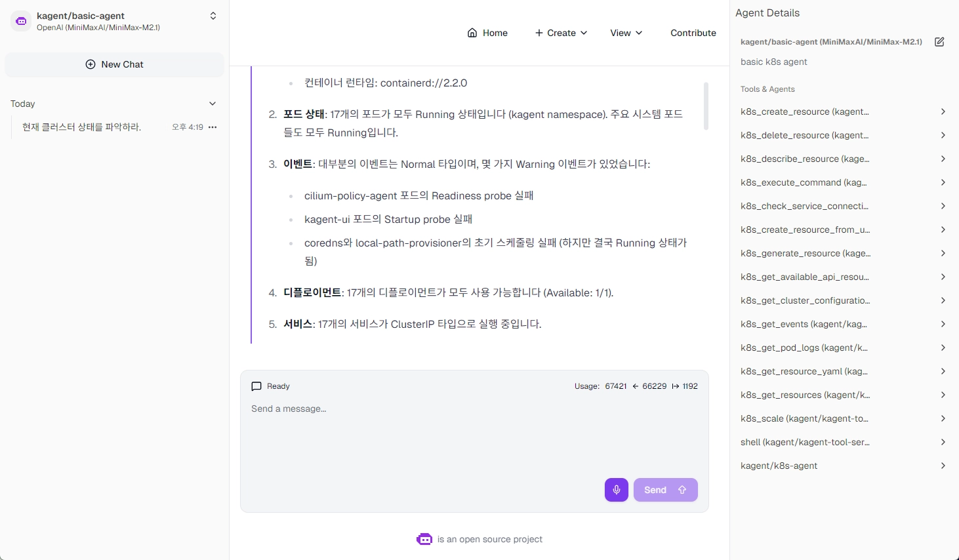The width and height of the screenshot is (959, 560).
Task: Go to Home in top navigation
Action: click(x=487, y=33)
